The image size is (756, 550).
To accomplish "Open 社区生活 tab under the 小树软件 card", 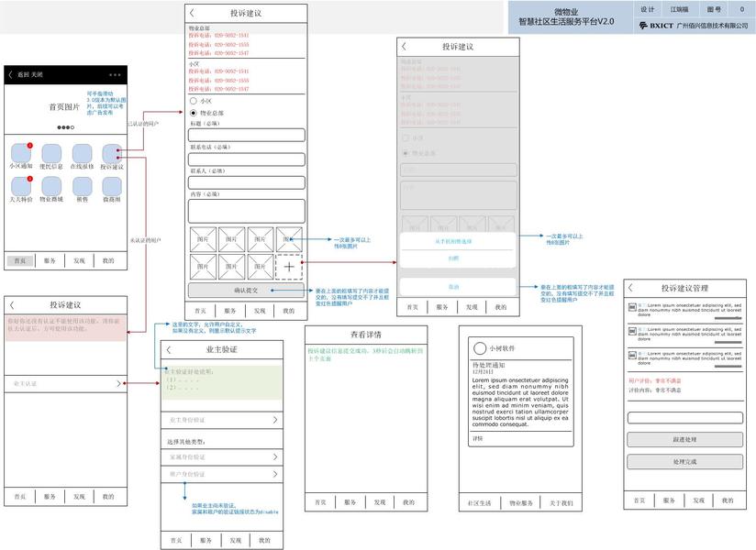I will [479, 503].
